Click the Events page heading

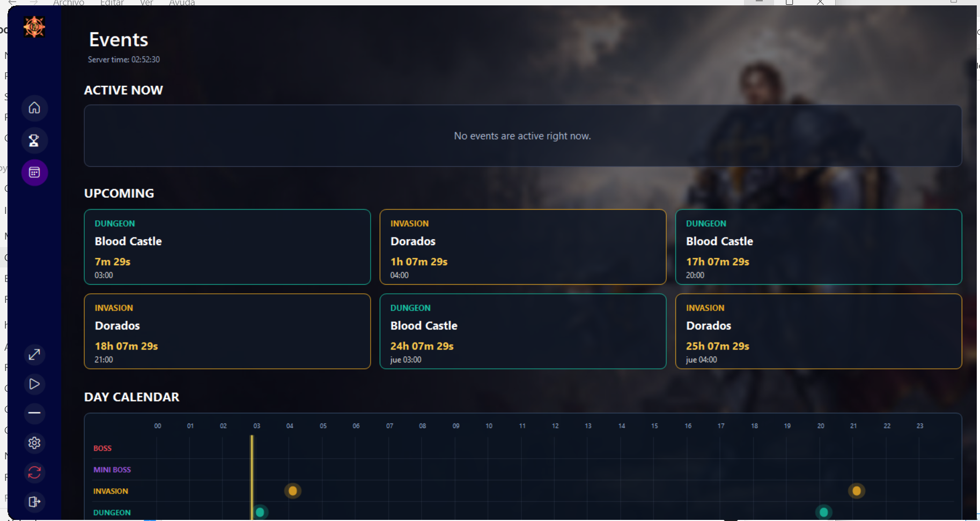pos(119,40)
